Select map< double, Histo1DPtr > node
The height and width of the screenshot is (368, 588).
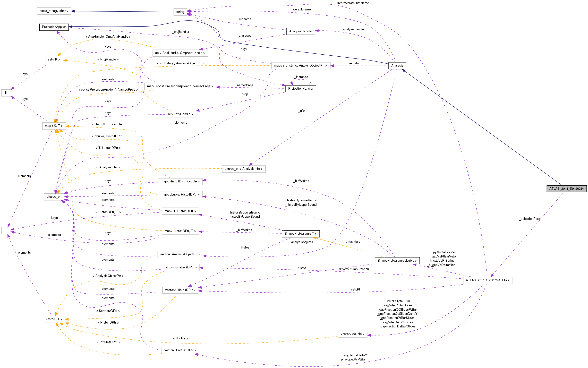pyautogui.click(x=180, y=195)
